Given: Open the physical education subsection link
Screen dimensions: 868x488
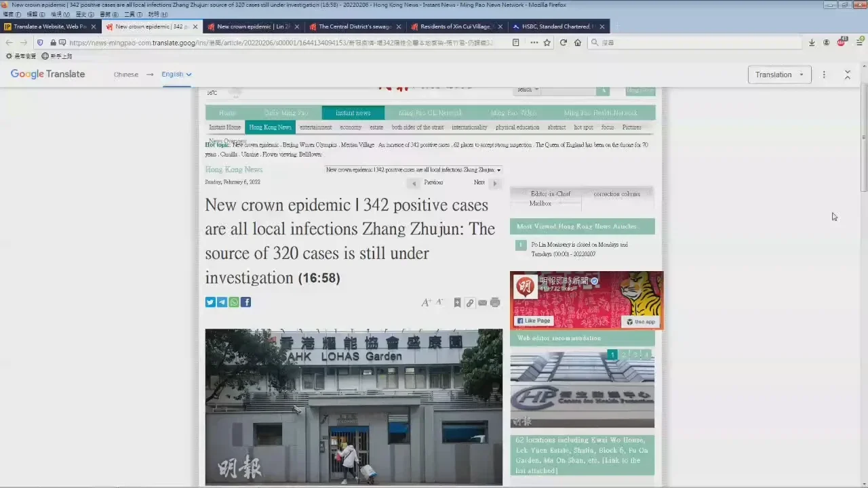Looking at the screenshot, I should point(517,127).
